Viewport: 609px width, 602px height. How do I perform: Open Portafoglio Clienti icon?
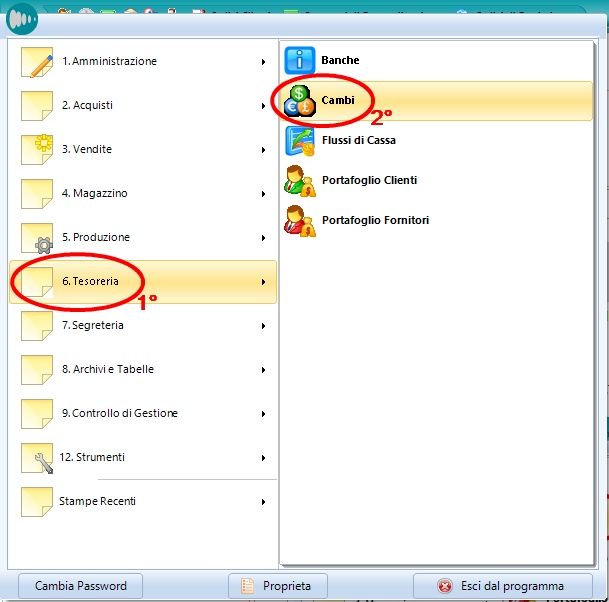click(x=300, y=181)
